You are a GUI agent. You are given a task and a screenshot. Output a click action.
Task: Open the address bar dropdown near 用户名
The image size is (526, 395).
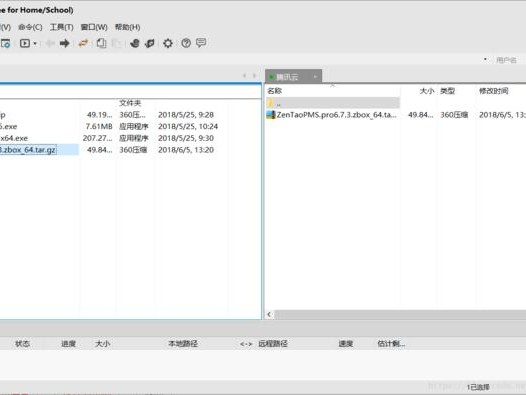coord(485,59)
